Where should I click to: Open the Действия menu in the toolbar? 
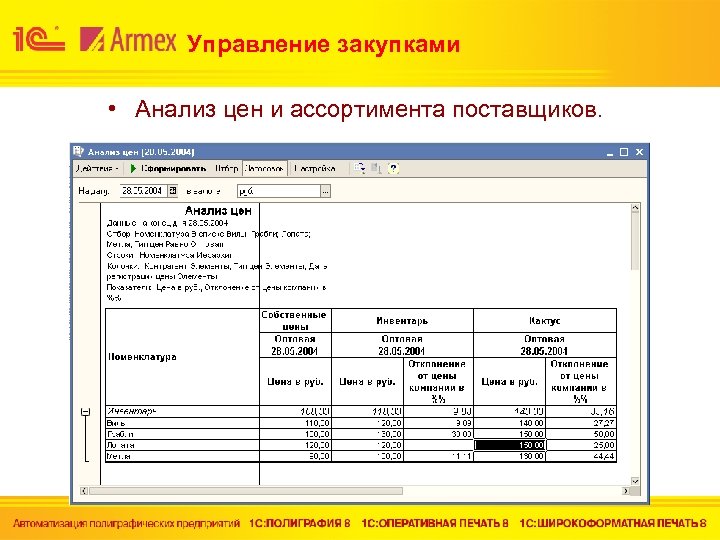tap(97, 169)
